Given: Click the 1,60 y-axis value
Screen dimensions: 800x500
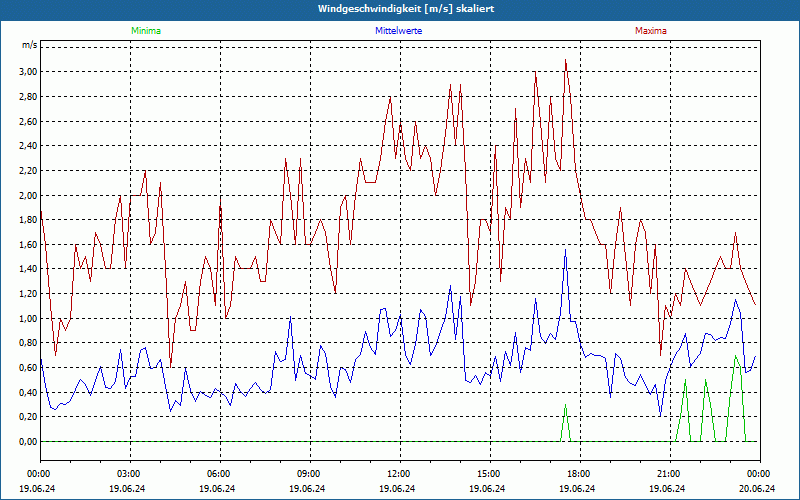Looking at the screenshot, I should point(28,244).
